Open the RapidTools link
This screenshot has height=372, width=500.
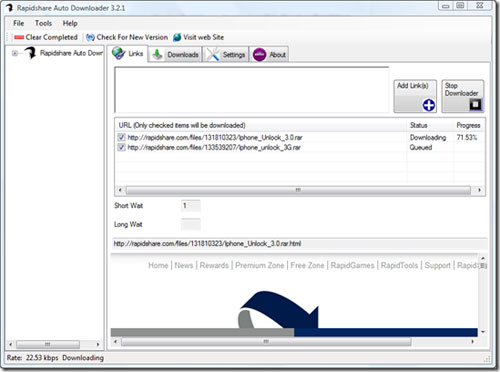[x=399, y=265]
